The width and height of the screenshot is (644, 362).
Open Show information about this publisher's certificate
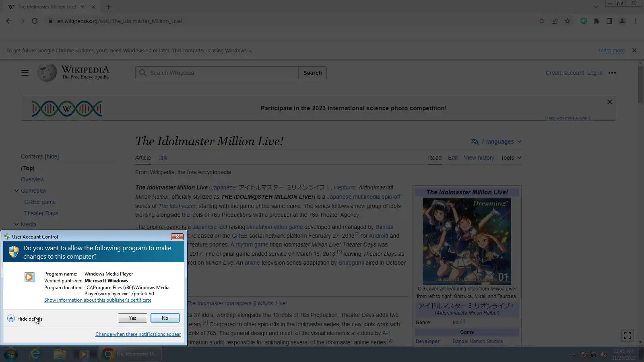click(98, 300)
